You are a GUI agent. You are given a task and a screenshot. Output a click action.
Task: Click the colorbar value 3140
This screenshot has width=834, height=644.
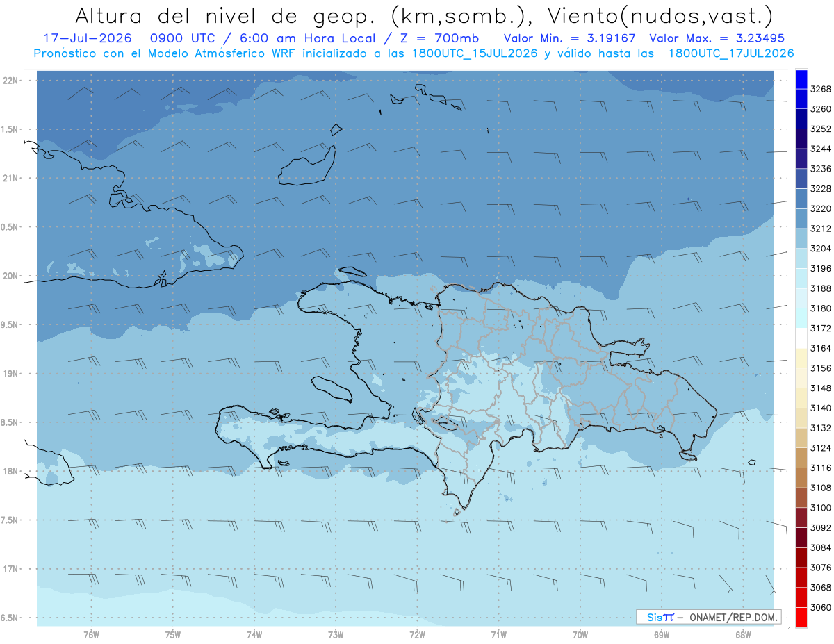coord(821,408)
